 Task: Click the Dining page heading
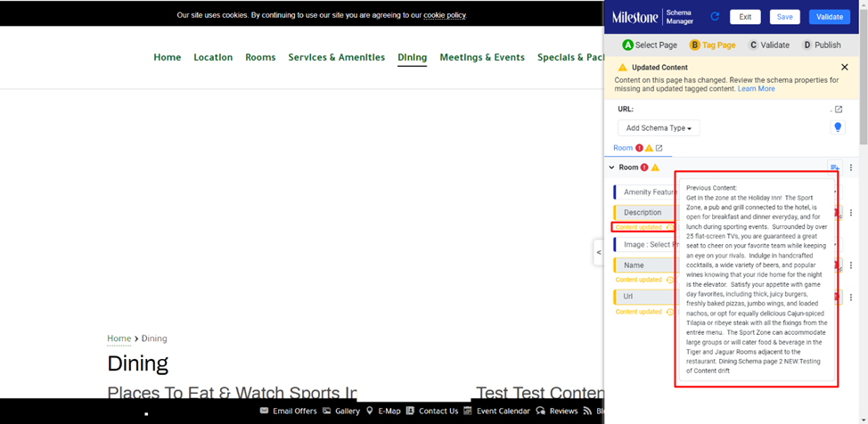click(x=138, y=363)
